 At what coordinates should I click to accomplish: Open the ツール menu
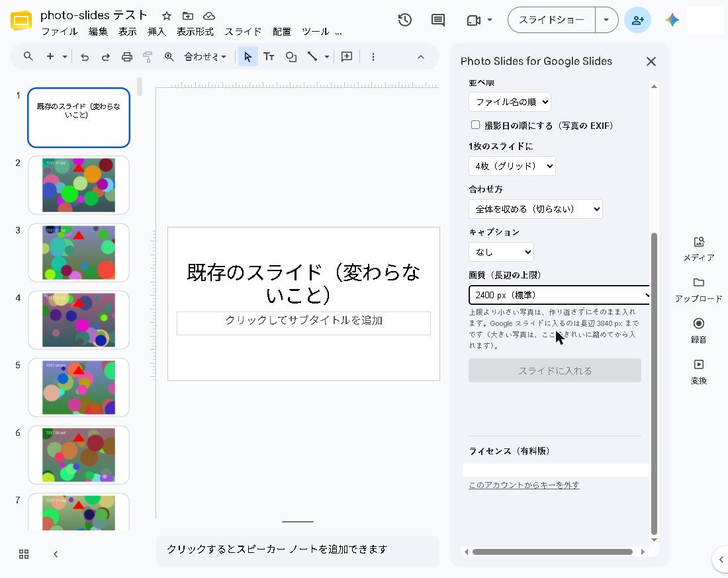(x=315, y=32)
